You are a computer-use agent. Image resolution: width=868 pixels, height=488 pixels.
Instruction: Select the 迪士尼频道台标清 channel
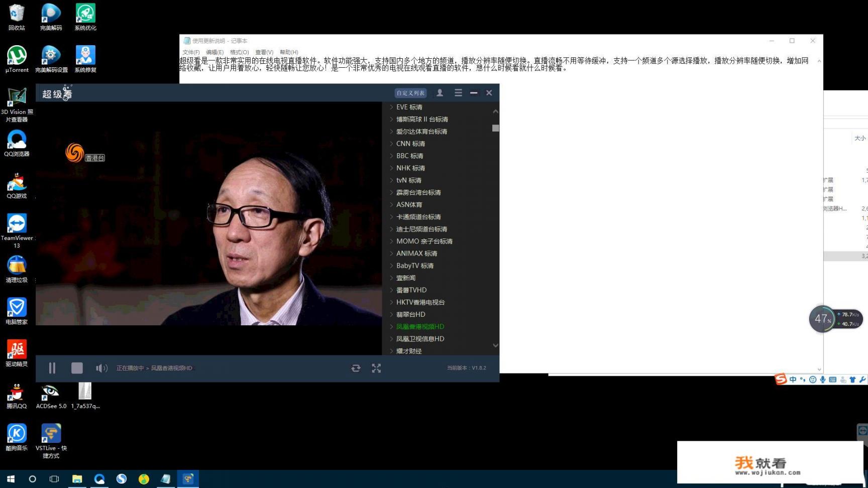[x=421, y=229]
